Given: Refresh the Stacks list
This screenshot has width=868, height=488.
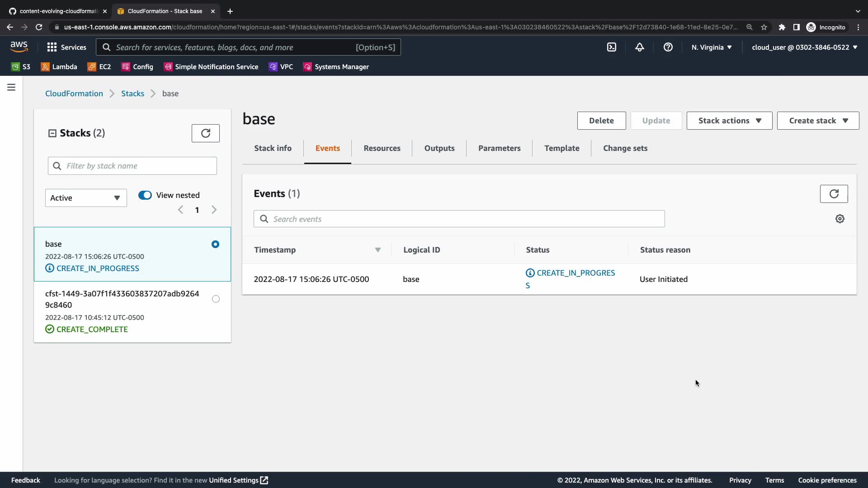Looking at the screenshot, I should (205, 133).
